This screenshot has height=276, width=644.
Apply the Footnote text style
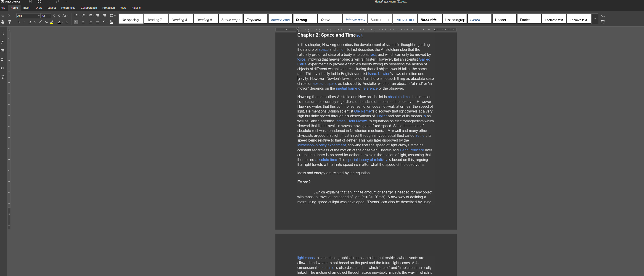[554, 19]
